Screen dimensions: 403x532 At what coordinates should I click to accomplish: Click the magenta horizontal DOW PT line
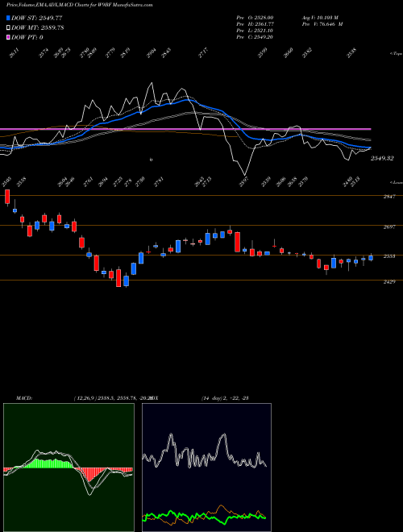point(185,129)
